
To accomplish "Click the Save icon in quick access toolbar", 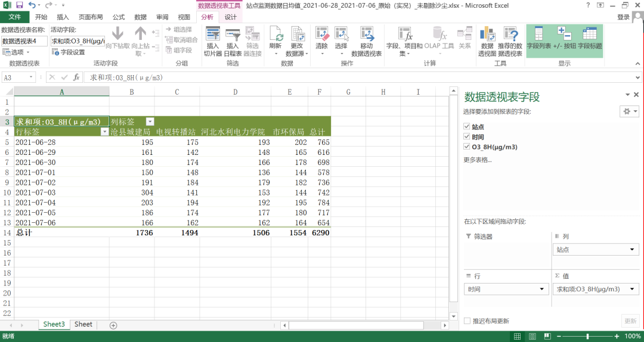I will click(x=20, y=5).
